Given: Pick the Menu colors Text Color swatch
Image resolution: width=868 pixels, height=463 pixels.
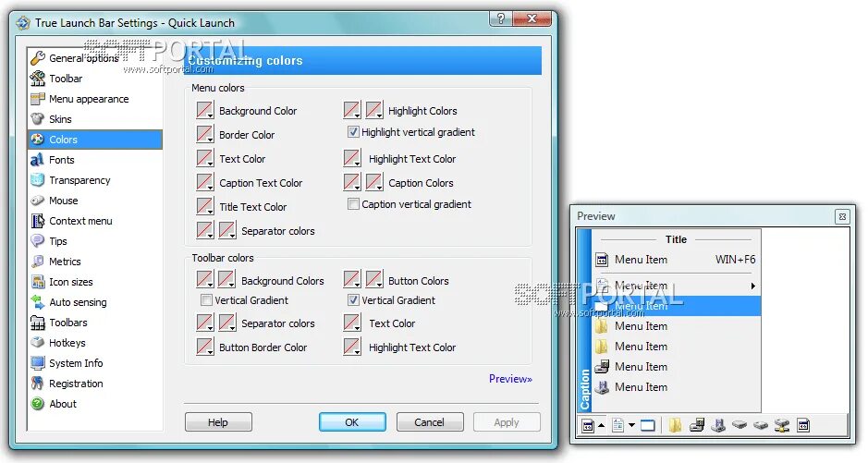Looking at the screenshot, I should (205, 158).
